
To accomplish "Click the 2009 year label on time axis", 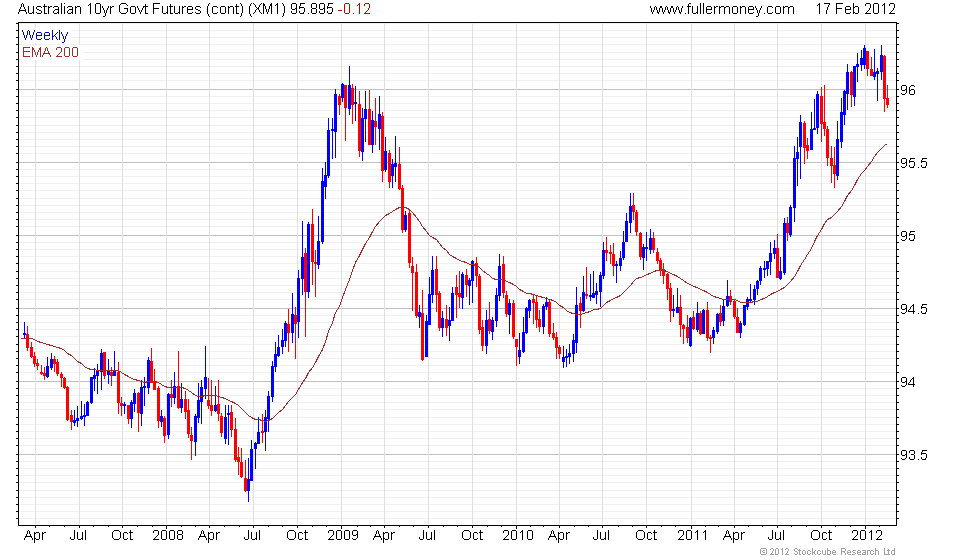I will tap(342, 536).
